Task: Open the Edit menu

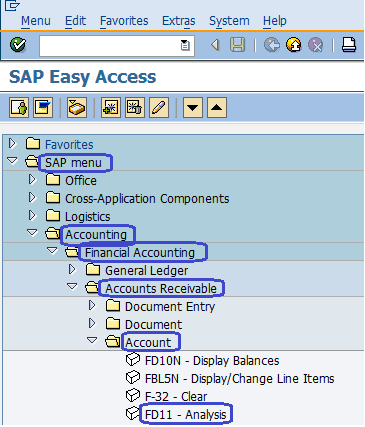Action: point(75,21)
